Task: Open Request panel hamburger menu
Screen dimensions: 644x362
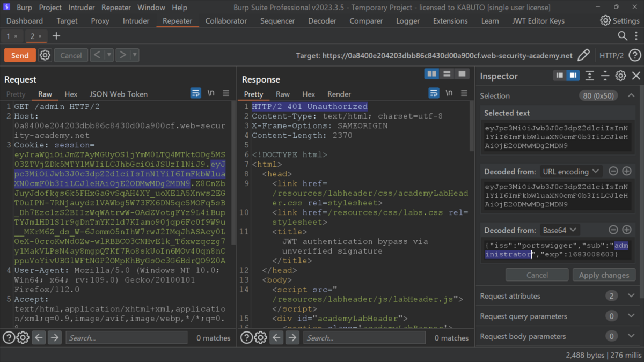Action: point(226,93)
